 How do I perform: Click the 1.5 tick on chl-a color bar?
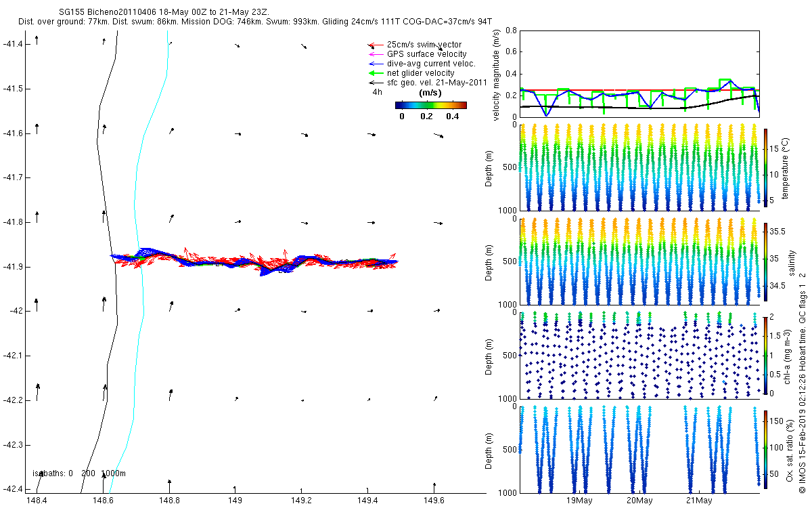[x=775, y=335]
